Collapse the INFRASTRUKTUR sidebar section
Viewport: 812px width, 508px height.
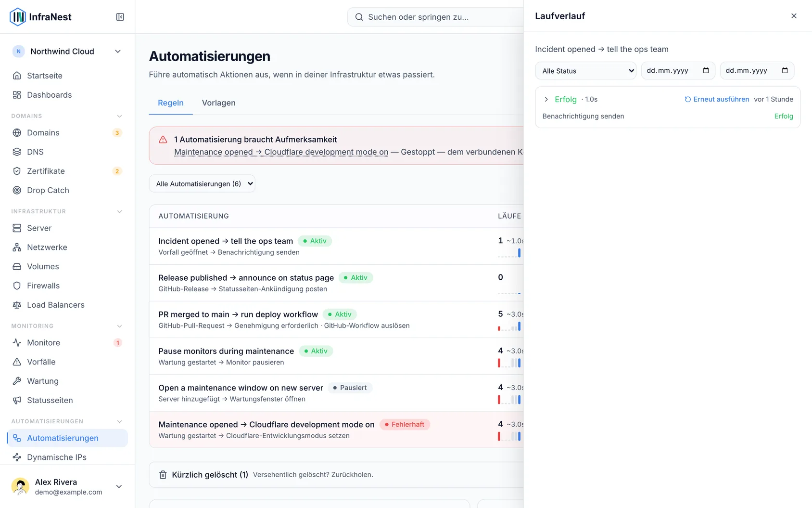click(120, 211)
